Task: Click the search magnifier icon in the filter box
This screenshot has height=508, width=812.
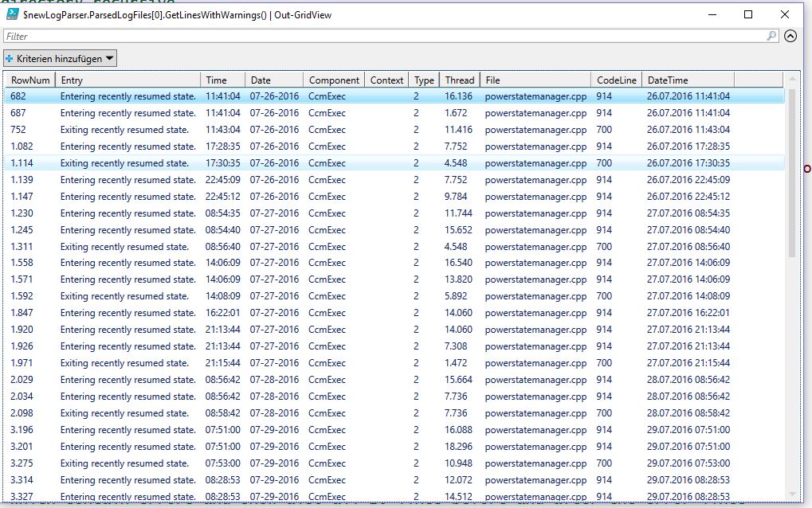Action: (x=771, y=36)
